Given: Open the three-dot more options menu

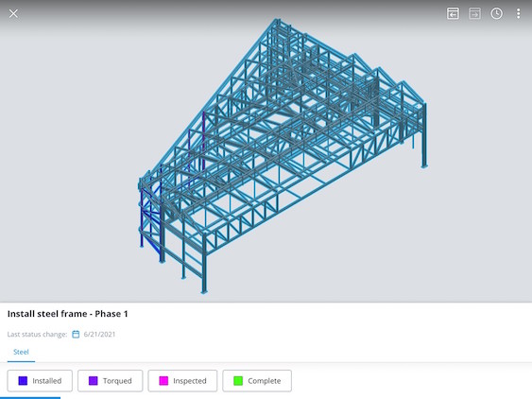Looking at the screenshot, I should click(x=518, y=13).
